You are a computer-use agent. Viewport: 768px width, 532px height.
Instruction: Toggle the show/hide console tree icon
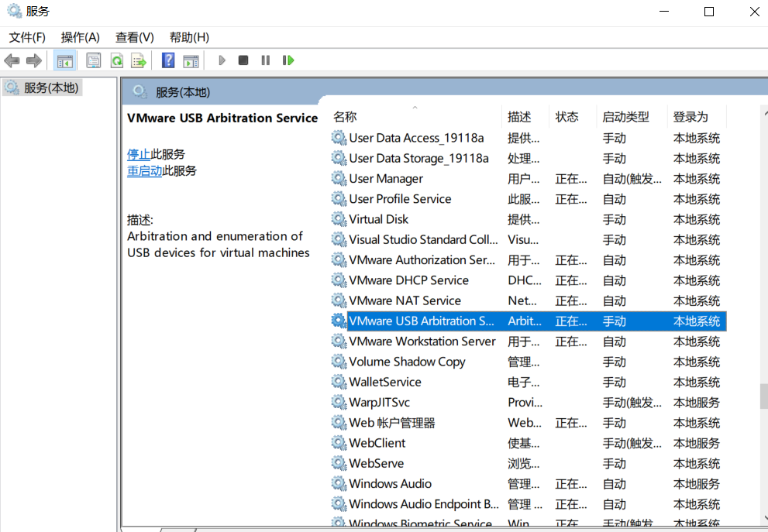pos(64,60)
